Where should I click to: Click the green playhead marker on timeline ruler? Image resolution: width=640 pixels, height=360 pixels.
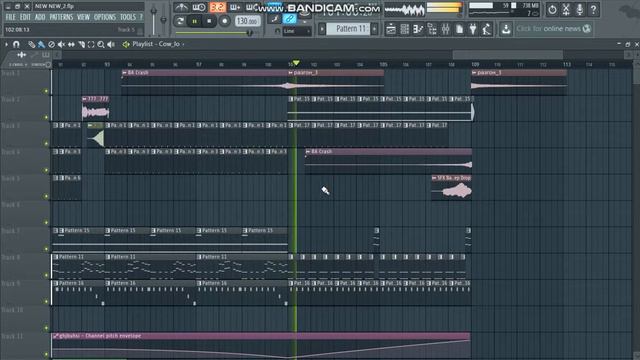(296, 63)
